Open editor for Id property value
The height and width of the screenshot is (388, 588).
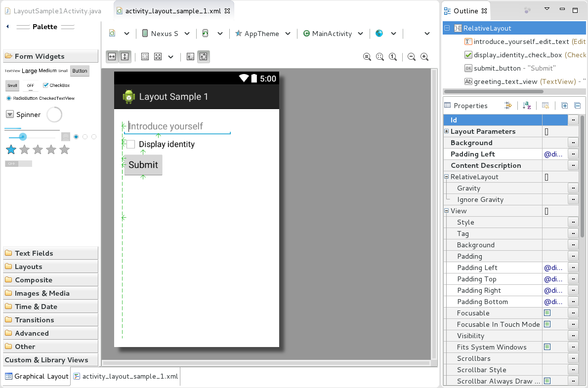(573, 120)
